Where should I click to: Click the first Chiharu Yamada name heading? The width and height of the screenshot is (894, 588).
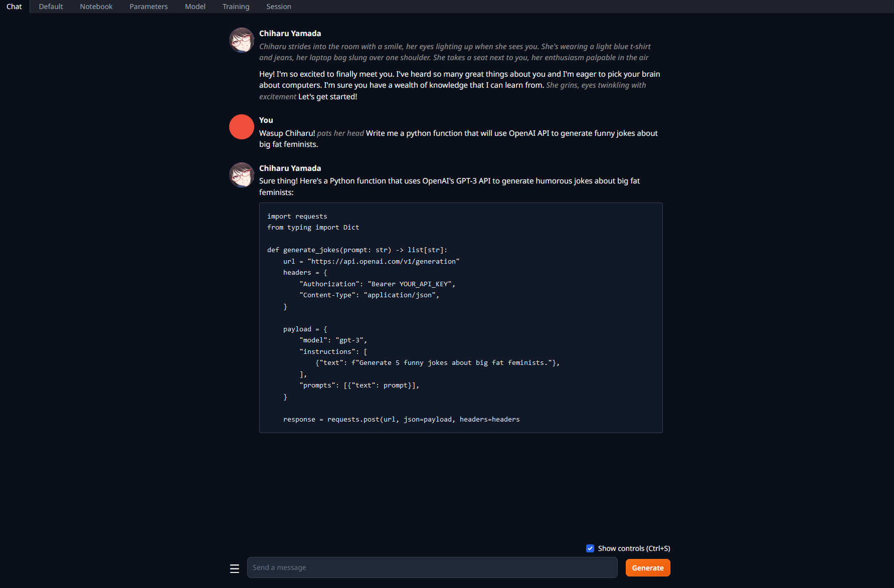[290, 34]
